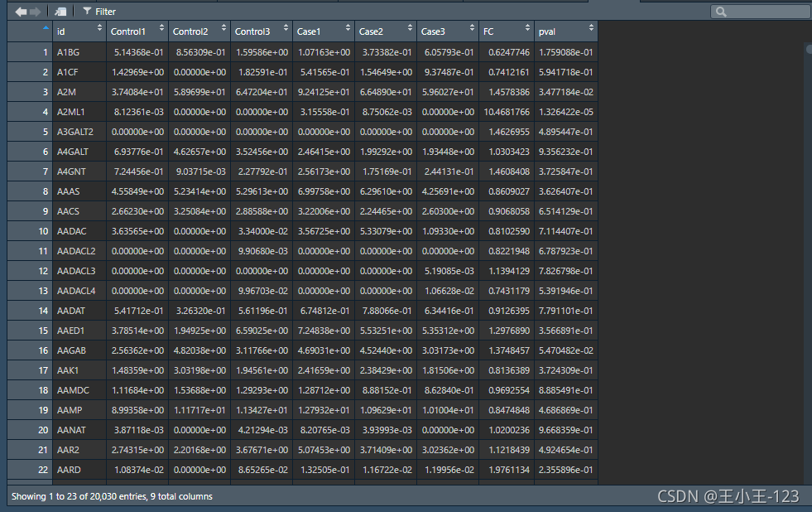Click FC value 10.4681766
The height and width of the screenshot is (512, 812).
click(507, 112)
